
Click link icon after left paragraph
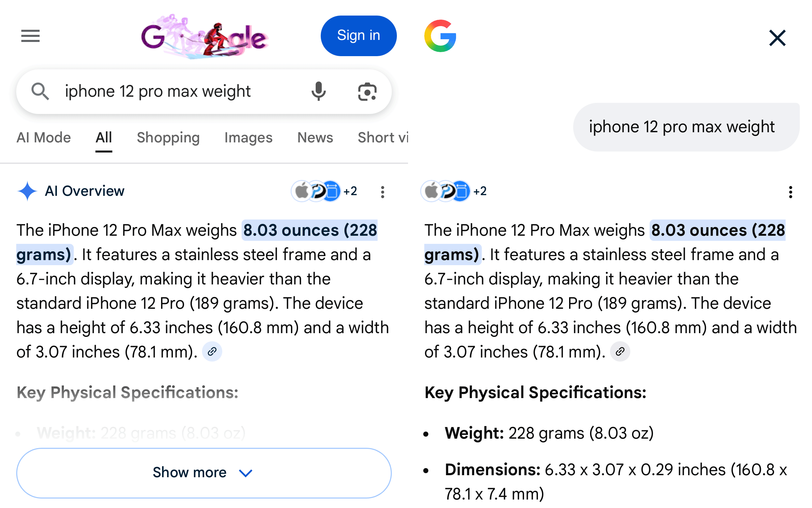[212, 352]
